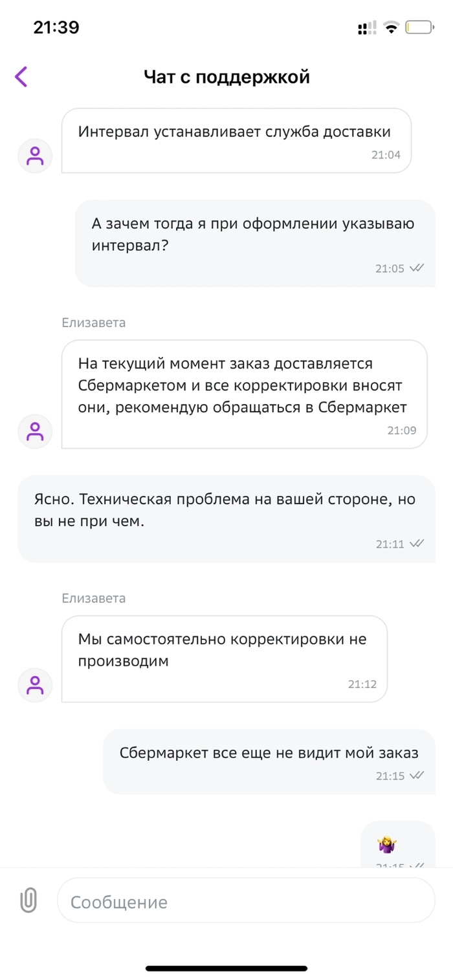Tap the 'А зачем тогда я при оформлении' message
This screenshot has height=980, width=453.
tap(255, 242)
